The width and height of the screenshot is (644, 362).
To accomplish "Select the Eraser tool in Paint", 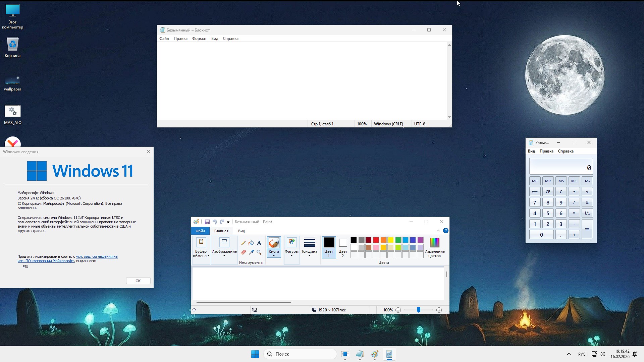I will coord(243,252).
